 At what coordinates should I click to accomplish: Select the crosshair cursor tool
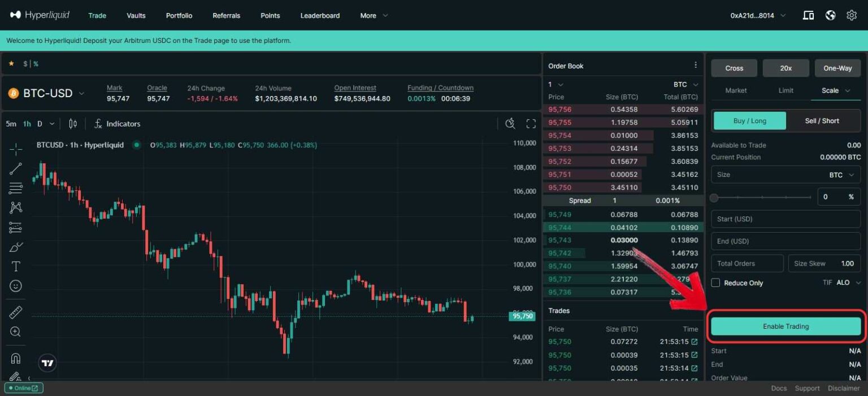(16, 149)
